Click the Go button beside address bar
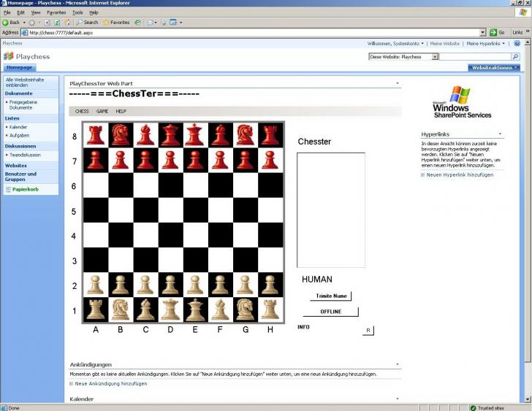Screen dimensions: 532x411 498,33
